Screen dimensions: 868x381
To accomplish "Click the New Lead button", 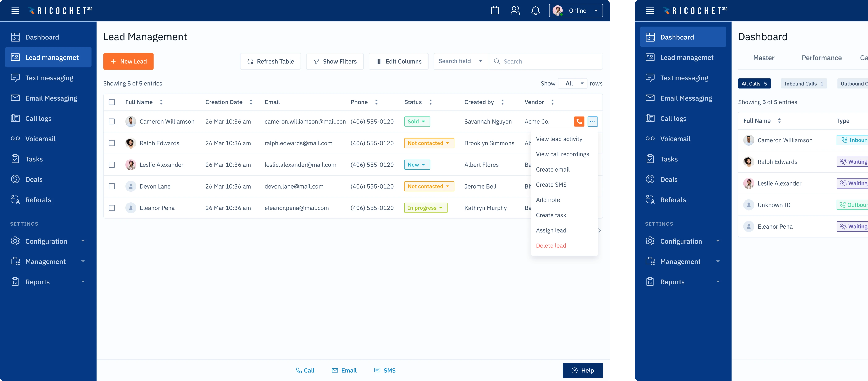I will pyautogui.click(x=128, y=61).
